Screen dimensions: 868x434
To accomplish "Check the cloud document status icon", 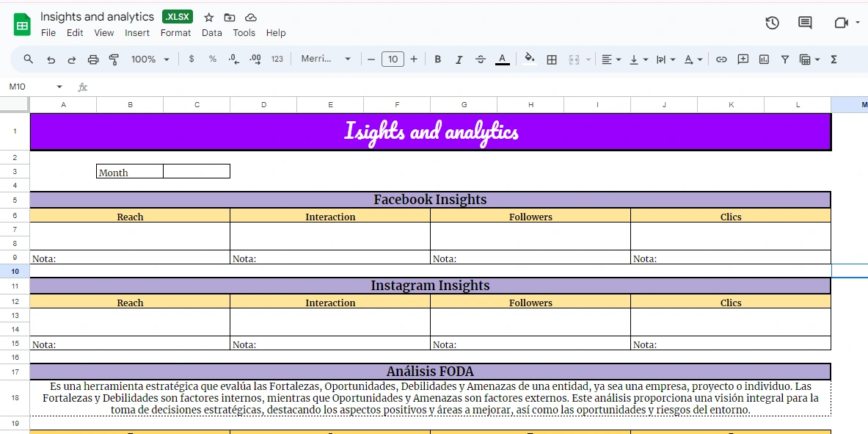I will 251,18.
